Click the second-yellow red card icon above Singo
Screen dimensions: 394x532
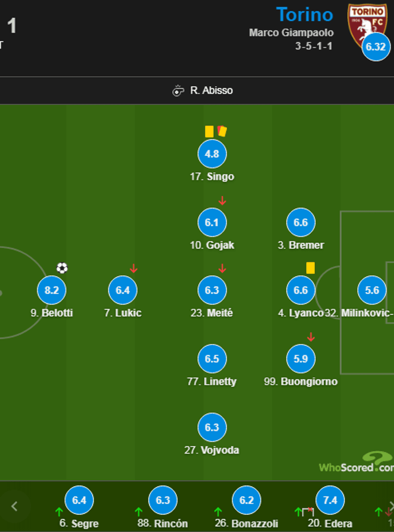222,131
